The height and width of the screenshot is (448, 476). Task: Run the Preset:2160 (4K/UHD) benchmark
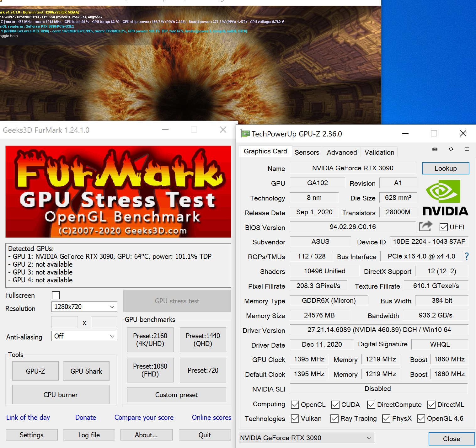150,339
